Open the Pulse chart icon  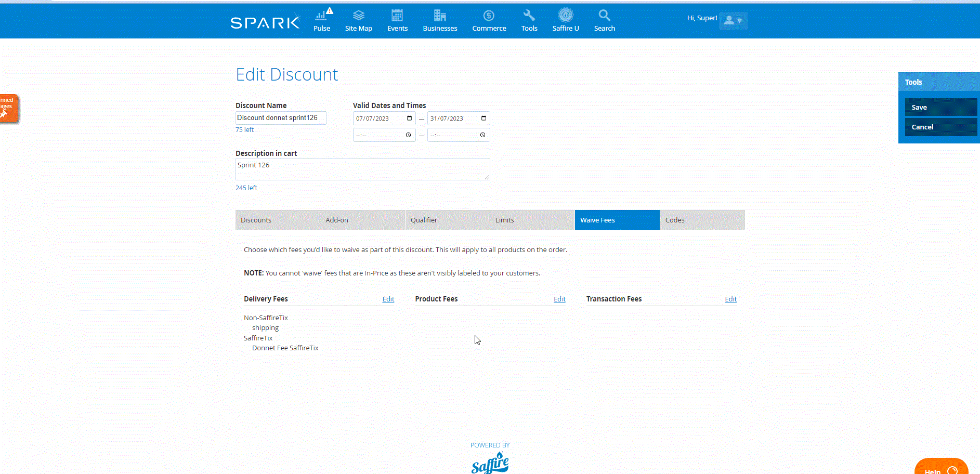pyautogui.click(x=321, y=16)
